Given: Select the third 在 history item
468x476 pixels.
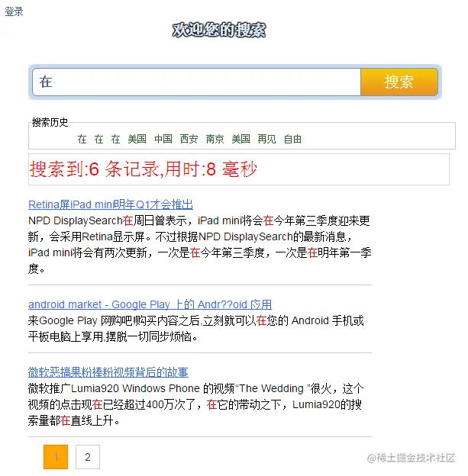Looking at the screenshot, I should click(115, 139).
